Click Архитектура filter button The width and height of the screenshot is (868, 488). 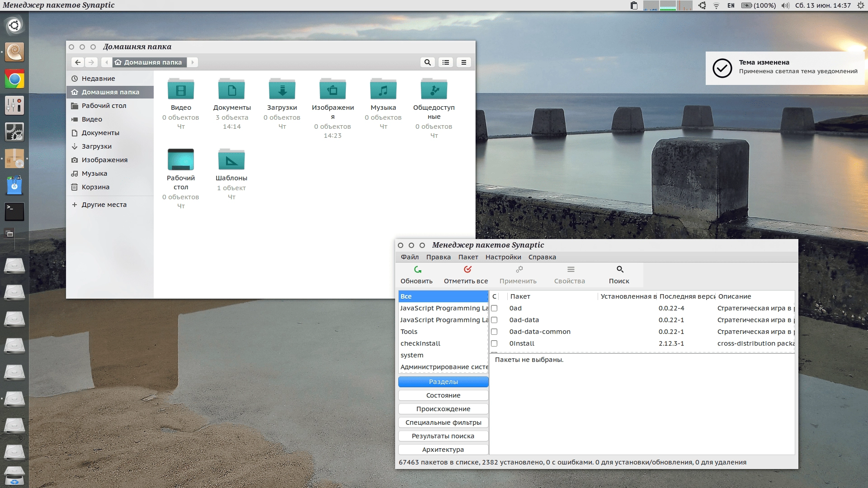coord(443,450)
